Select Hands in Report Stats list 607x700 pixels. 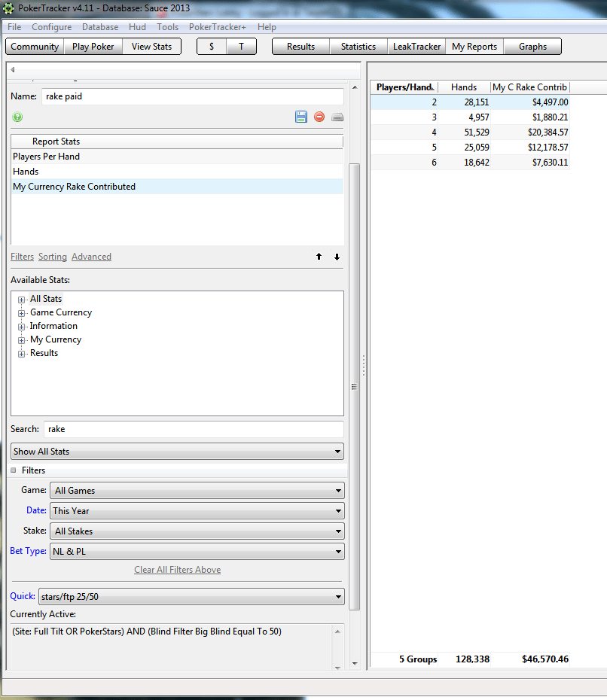(x=177, y=172)
